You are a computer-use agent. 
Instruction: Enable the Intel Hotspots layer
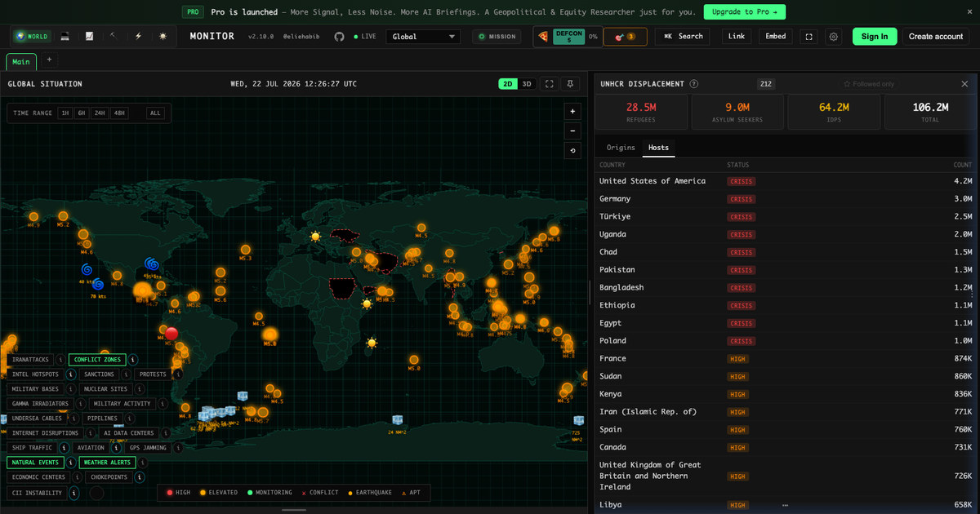coord(35,374)
